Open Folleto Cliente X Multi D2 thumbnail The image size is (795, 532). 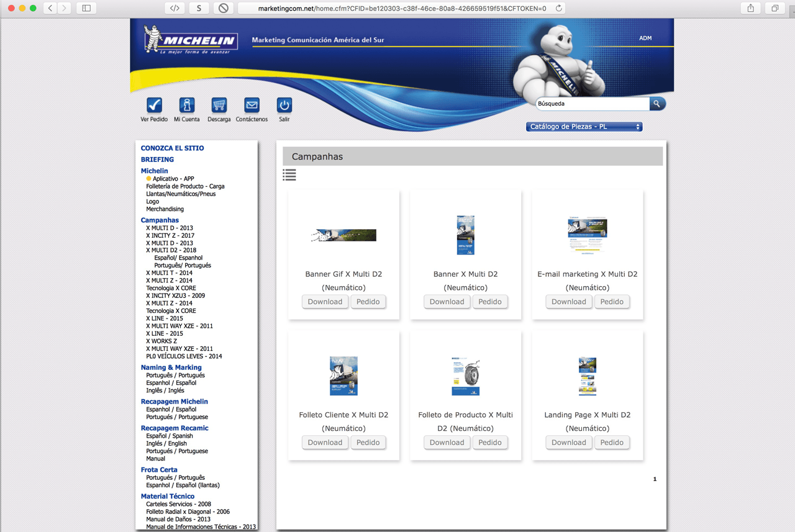coord(343,376)
